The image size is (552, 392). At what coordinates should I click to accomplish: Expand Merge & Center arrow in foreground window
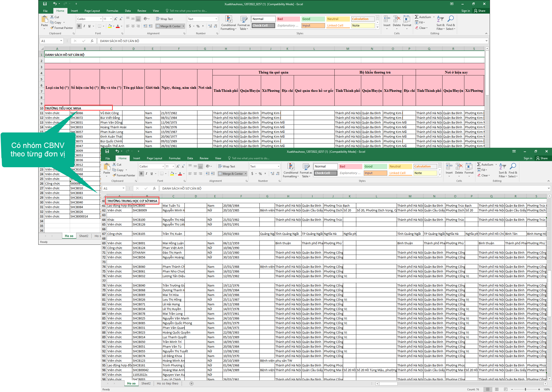[246, 174]
